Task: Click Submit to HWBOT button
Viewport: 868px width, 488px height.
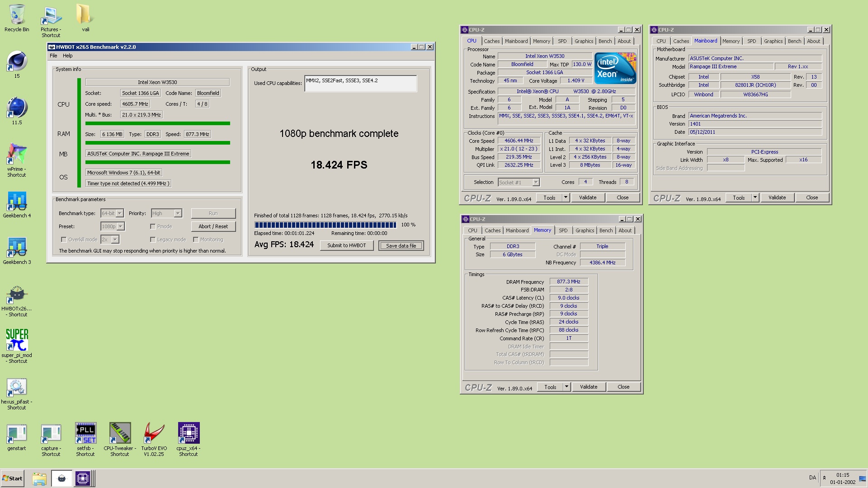Action: pyautogui.click(x=347, y=245)
